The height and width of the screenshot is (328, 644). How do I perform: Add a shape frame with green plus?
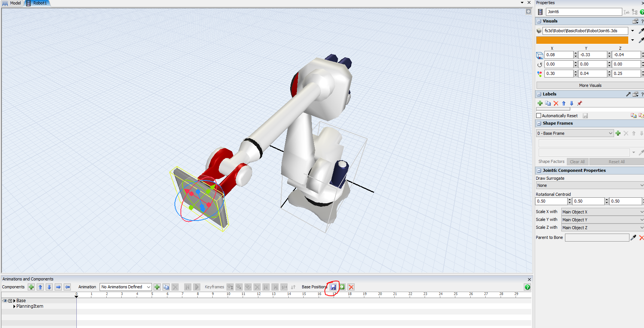point(618,133)
